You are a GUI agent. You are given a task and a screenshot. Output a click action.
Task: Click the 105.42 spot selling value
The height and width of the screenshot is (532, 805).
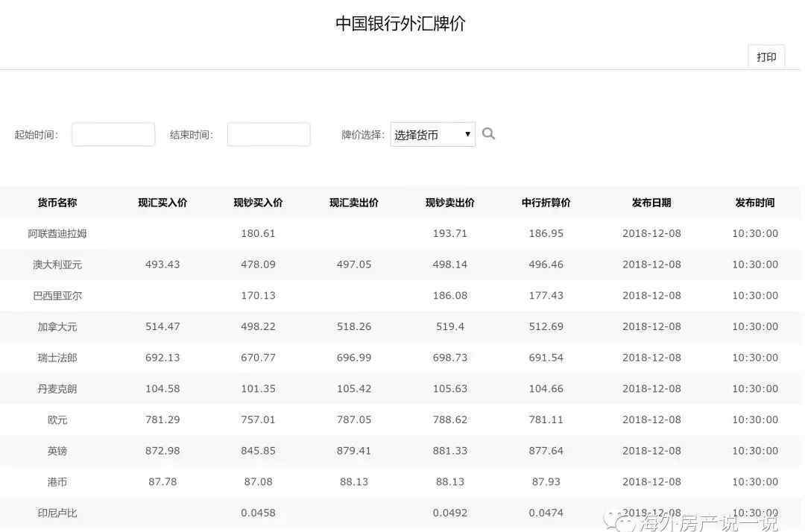click(x=354, y=389)
